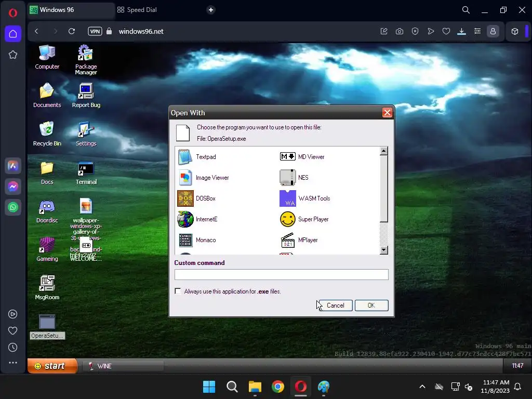Image resolution: width=532 pixels, height=399 pixels.
Task: Confirm with the OK button
Action: click(371, 305)
